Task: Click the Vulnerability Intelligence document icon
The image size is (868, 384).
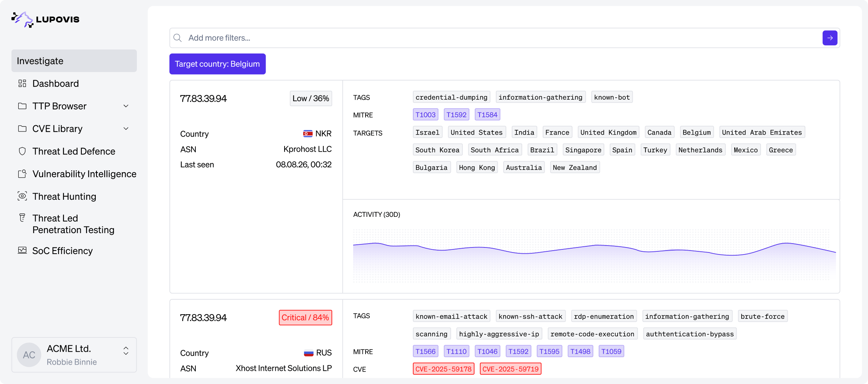Action: tap(22, 174)
